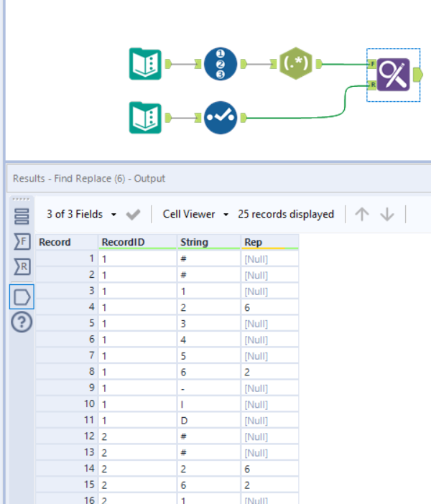Image resolution: width=431 pixels, height=504 pixels.
Task: Select the RegEx tool node
Action: [295, 64]
